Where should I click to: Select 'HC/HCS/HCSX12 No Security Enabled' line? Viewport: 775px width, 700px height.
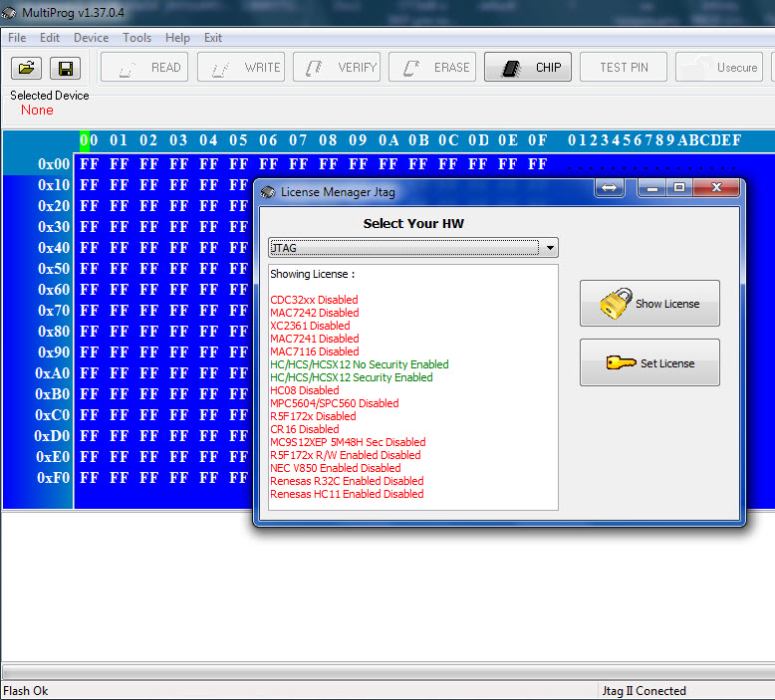click(360, 364)
